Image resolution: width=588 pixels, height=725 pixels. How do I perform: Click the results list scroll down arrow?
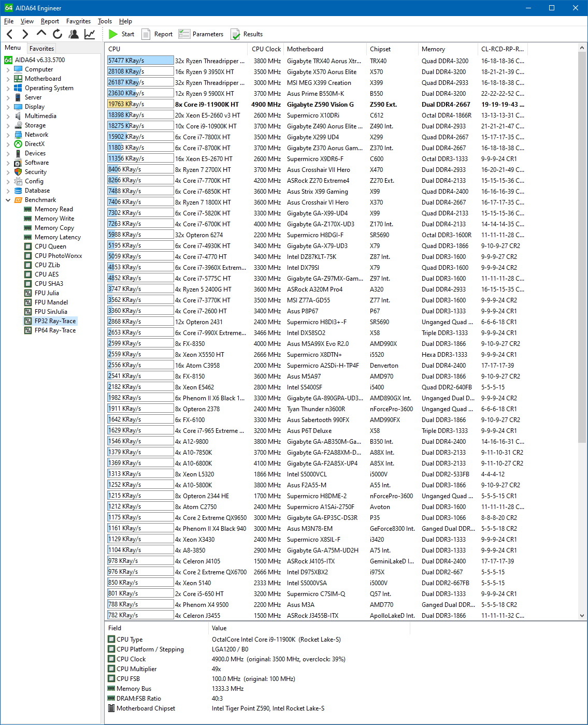coord(582,615)
